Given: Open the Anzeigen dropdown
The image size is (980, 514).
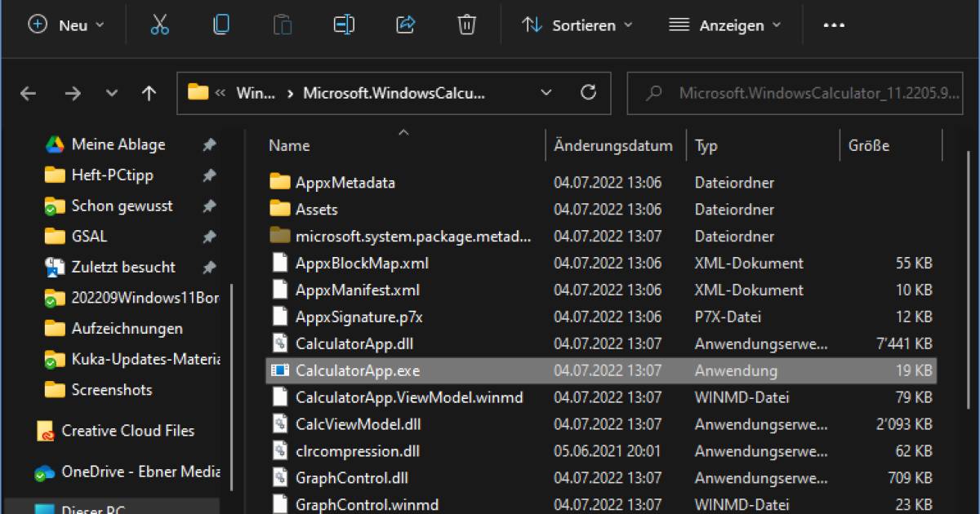Looking at the screenshot, I should [724, 25].
